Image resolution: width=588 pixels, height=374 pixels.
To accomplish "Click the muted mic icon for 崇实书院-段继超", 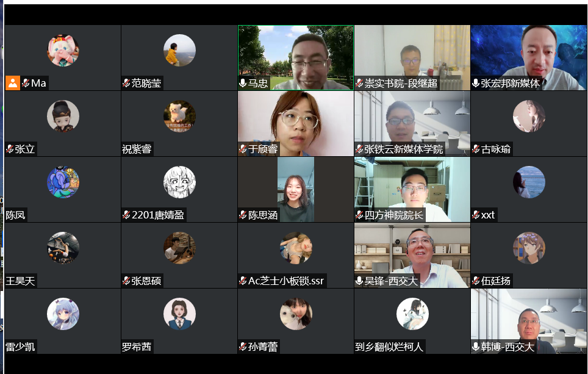I will pyautogui.click(x=359, y=83).
